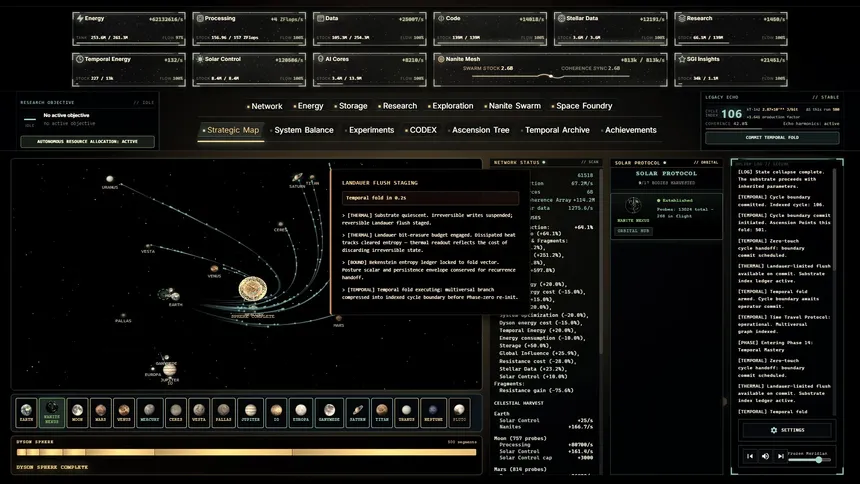
Task: Select Pallas on the strategic map
Action: pyautogui.click(x=123, y=316)
